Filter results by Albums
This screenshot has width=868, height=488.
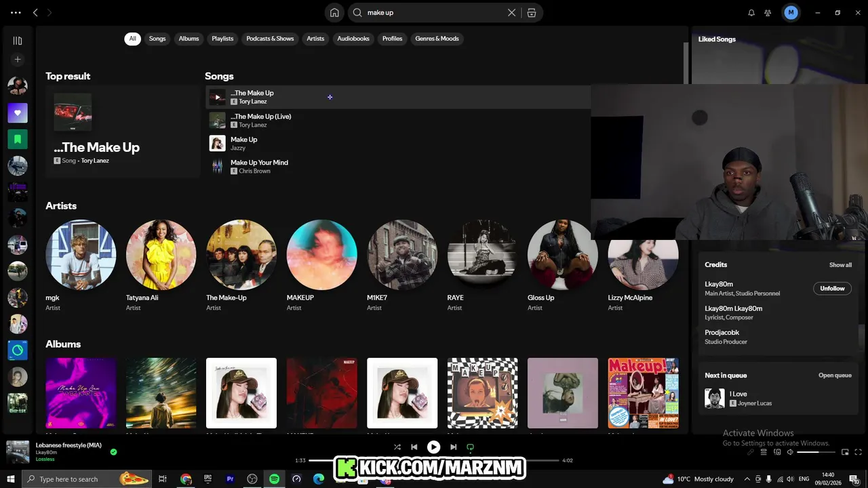click(x=189, y=39)
